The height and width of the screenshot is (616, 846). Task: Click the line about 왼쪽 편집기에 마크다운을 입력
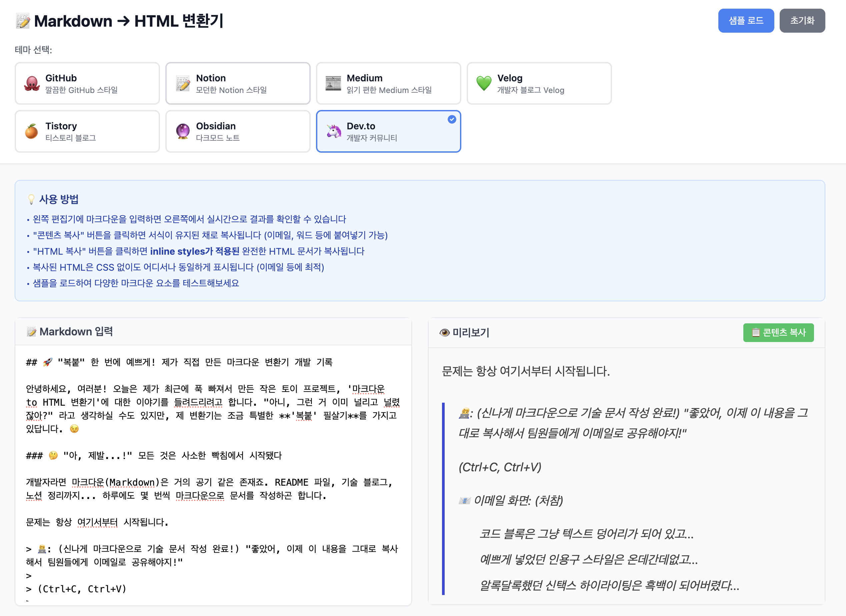coord(189,219)
